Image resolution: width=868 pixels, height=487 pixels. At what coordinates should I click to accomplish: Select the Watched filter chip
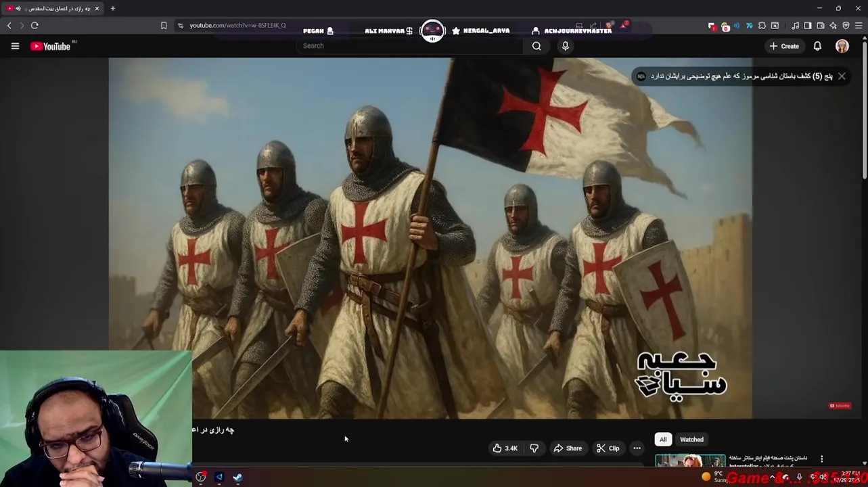(691, 440)
